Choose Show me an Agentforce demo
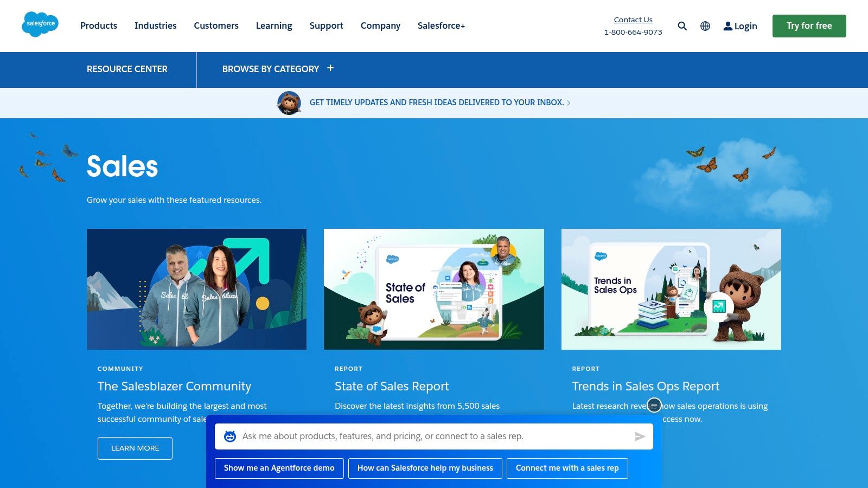 click(279, 468)
